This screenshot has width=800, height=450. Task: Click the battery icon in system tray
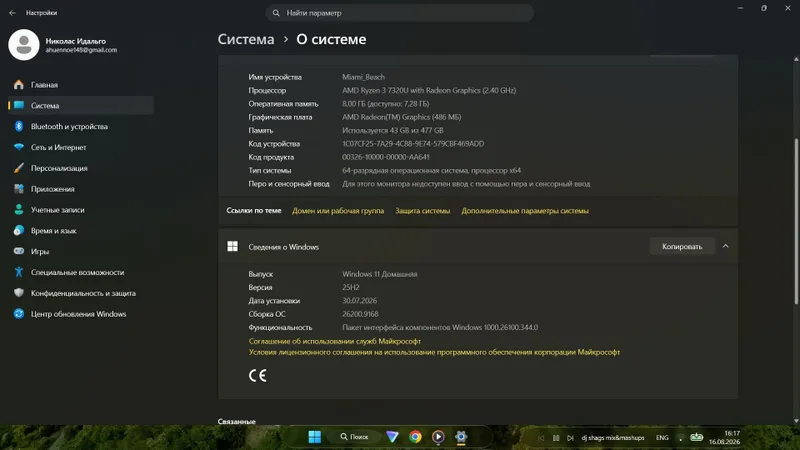coord(696,437)
